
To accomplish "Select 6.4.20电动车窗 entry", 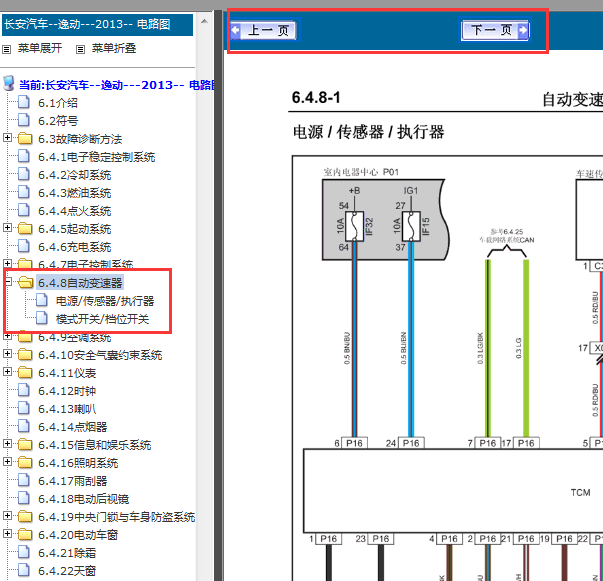I will click(78, 535).
